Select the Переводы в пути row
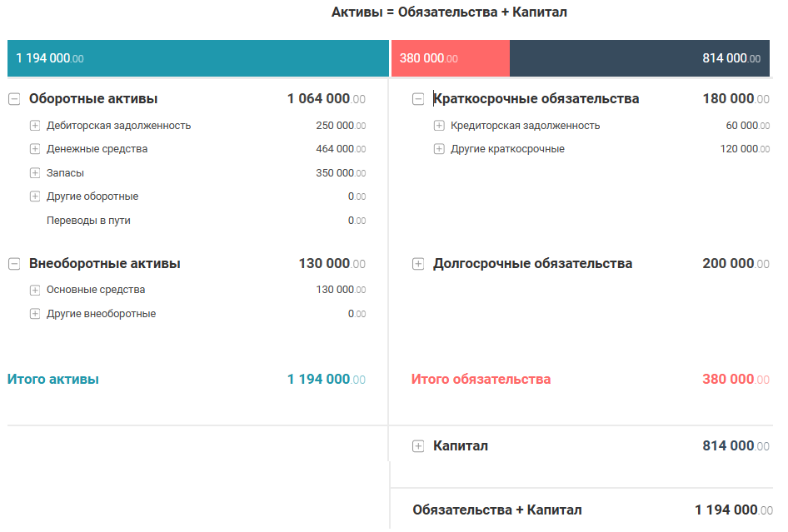 click(88, 221)
